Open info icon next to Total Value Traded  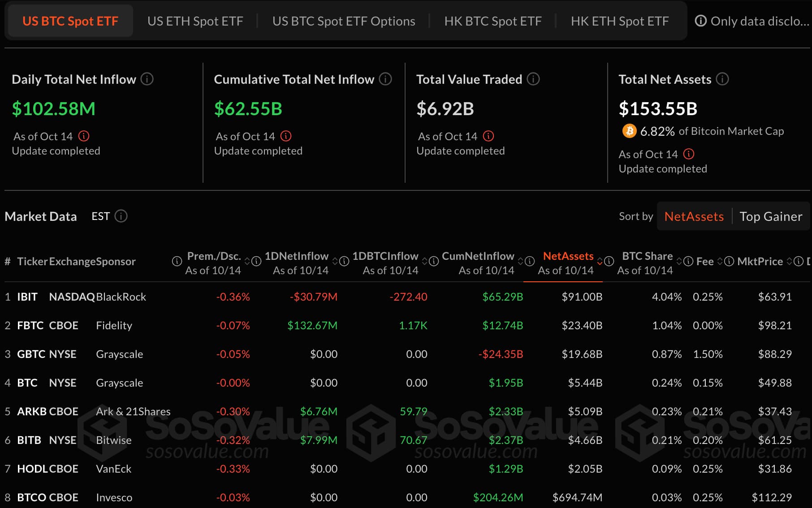point(533,79)
